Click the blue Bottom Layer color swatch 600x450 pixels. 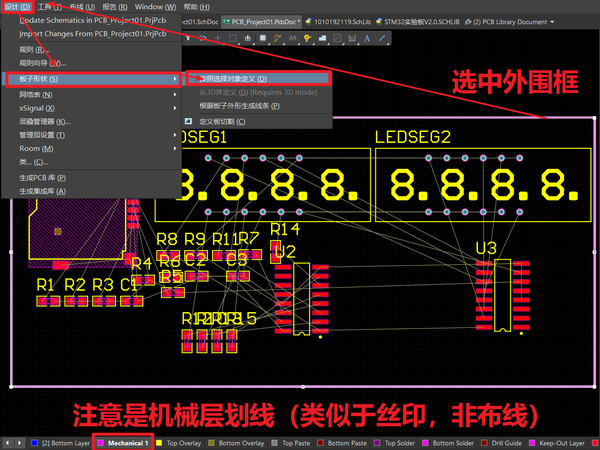point(34,443)
